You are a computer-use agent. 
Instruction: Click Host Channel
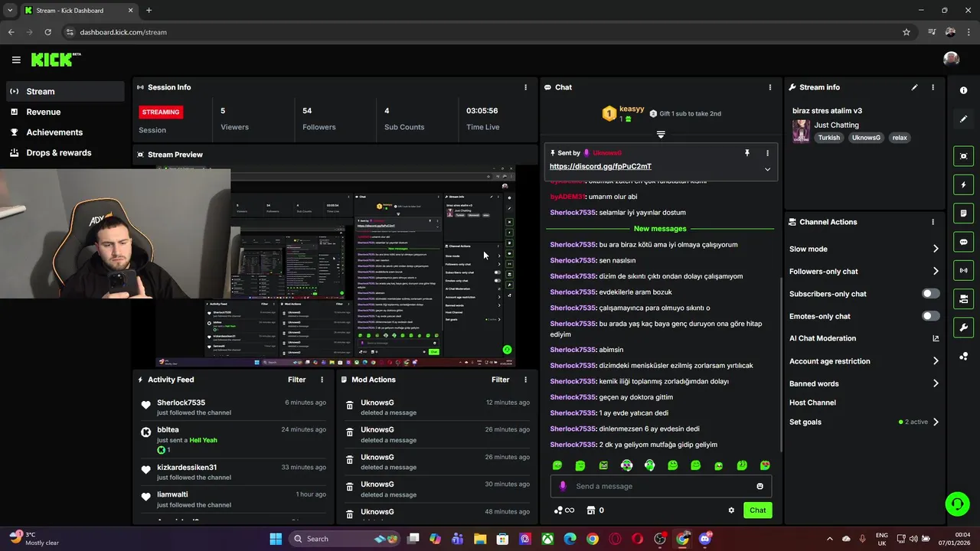pos(812,403)
